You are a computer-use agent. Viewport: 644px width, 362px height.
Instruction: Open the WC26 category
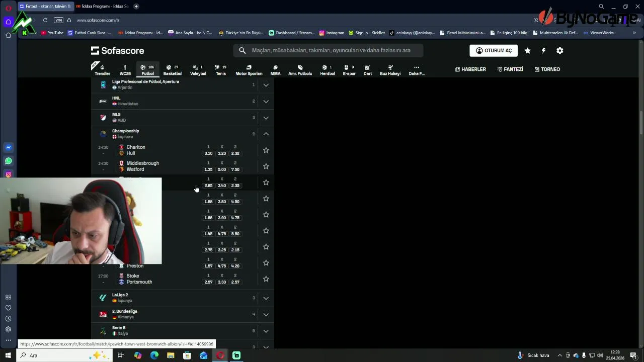[x=125, y=70]
